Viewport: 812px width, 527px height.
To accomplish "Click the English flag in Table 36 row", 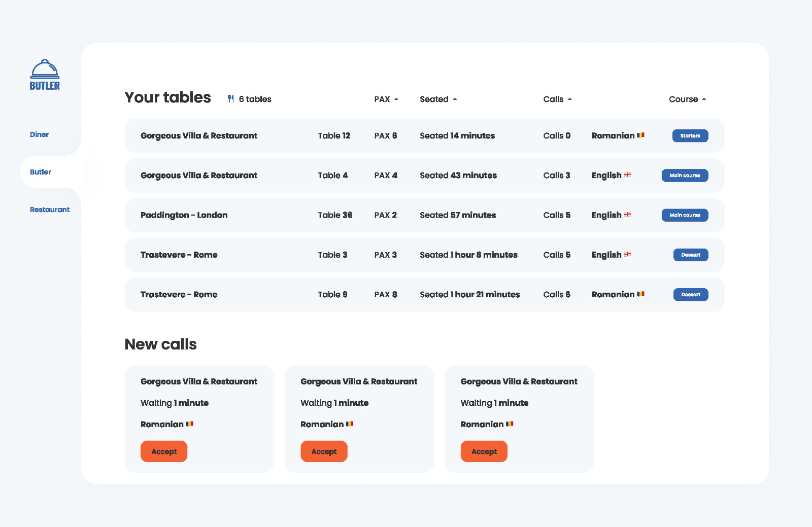I will coord(627,215).
